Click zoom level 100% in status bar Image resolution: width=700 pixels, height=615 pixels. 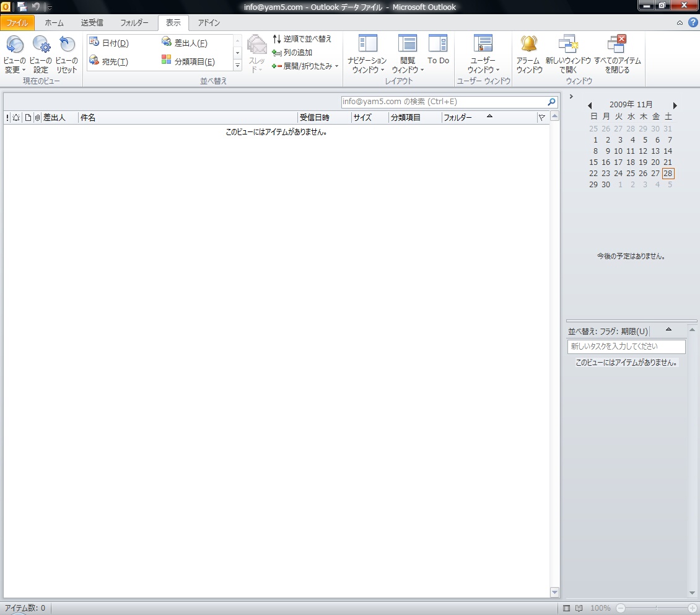coord(600,608)
